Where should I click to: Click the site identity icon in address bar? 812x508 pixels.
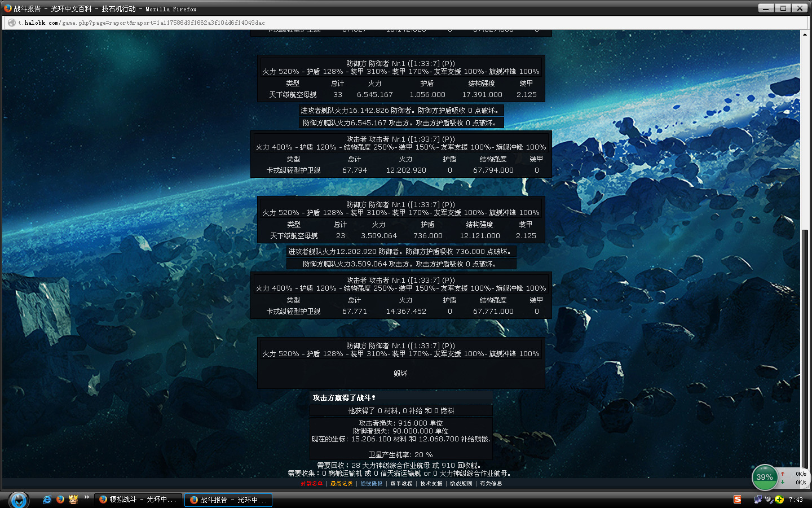tap(11, 23)
